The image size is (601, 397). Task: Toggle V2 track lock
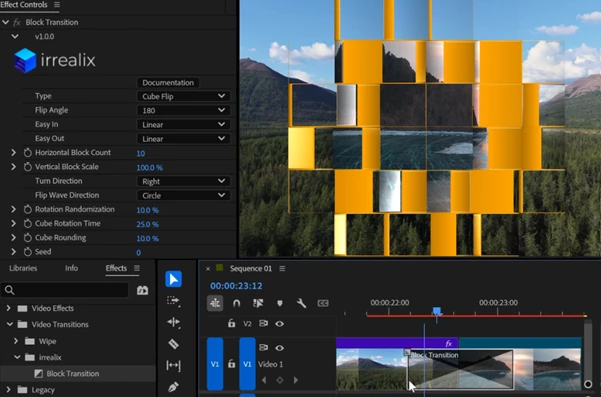point(231,323)
